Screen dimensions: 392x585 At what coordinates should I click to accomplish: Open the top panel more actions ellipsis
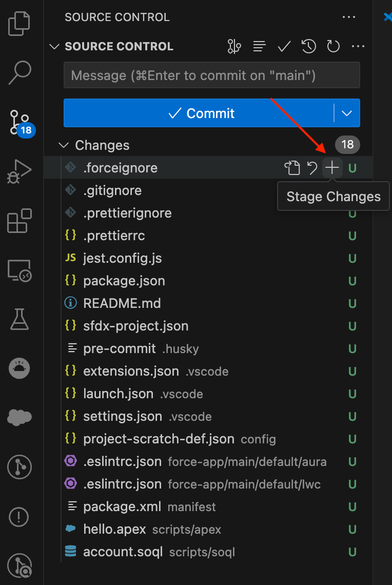pos(348,17)
